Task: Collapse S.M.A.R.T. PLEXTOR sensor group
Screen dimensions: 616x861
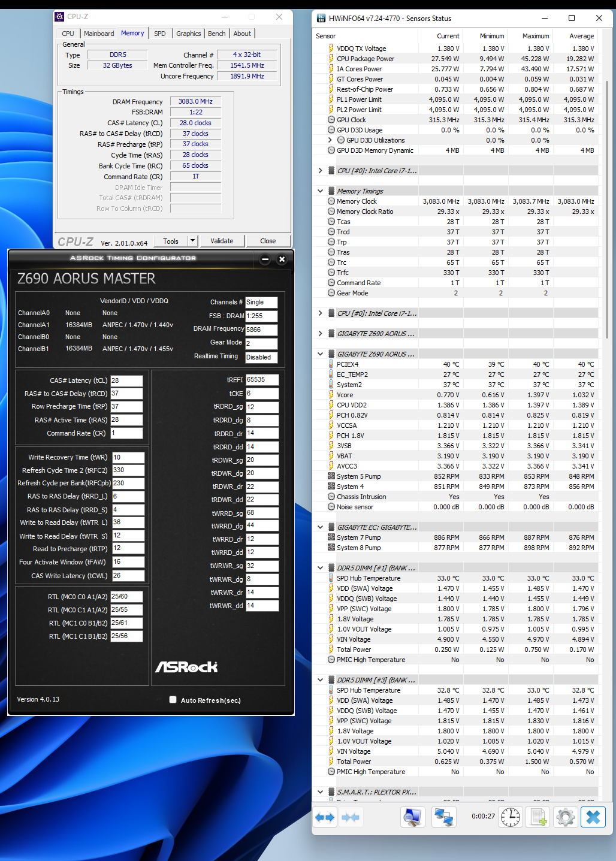Action: point(320,792)
